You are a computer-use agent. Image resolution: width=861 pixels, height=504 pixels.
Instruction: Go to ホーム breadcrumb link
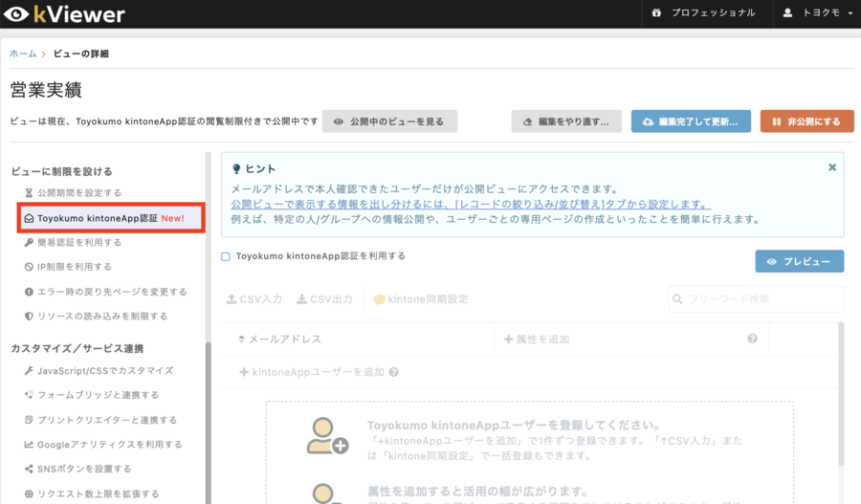[23, 54]
